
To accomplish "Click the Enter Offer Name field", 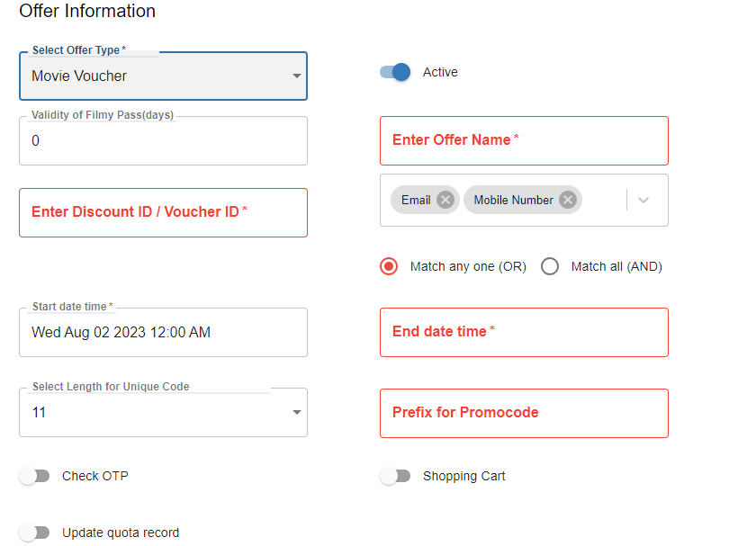I will 524,140.
